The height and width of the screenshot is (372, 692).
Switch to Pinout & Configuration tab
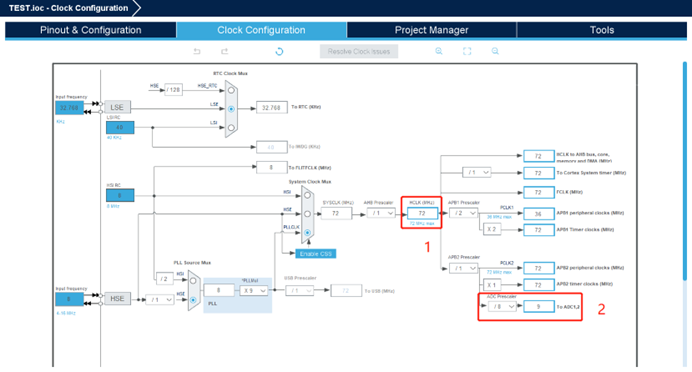pyautogui.click(x=90, y=30)
